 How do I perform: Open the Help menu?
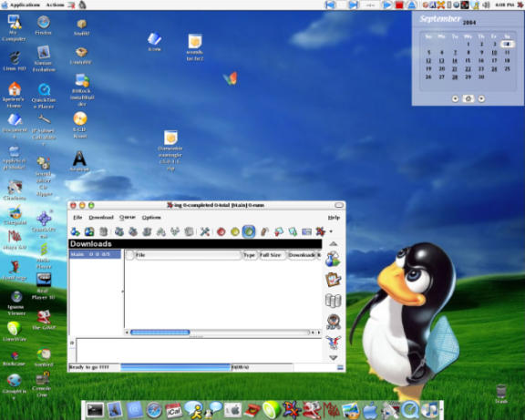[x=334, y=217]
